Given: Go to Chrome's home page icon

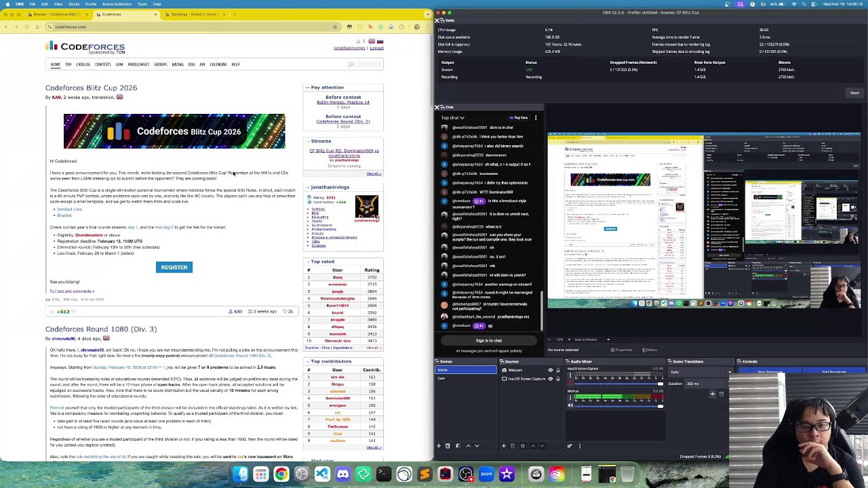Looking at the screenshot, I should pos(38,27).
